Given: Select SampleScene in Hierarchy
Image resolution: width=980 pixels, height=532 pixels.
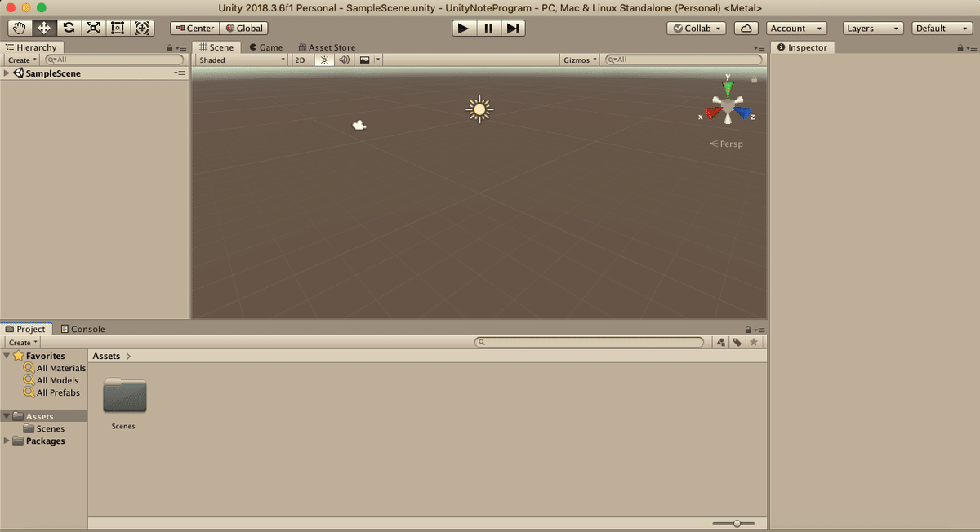Looking at the screenshot, I should pyautogui.click(x=53, y=73).
